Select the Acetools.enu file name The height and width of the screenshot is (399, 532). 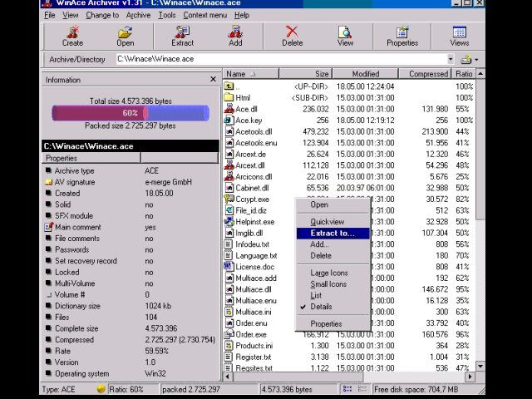point(256,143)
